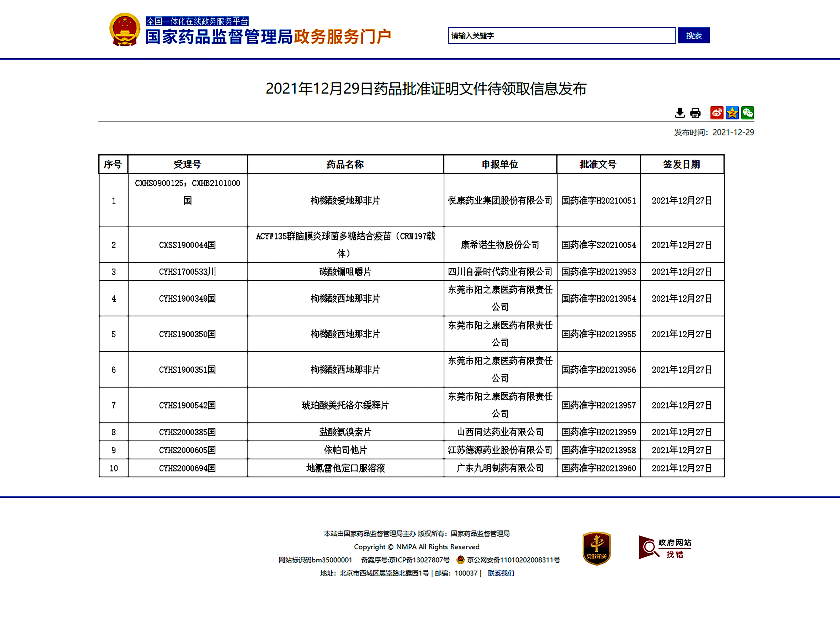The width and height of the screenshot is (840, 628).
Task: Share page to Weibo
Action: [x=717, y=113]
